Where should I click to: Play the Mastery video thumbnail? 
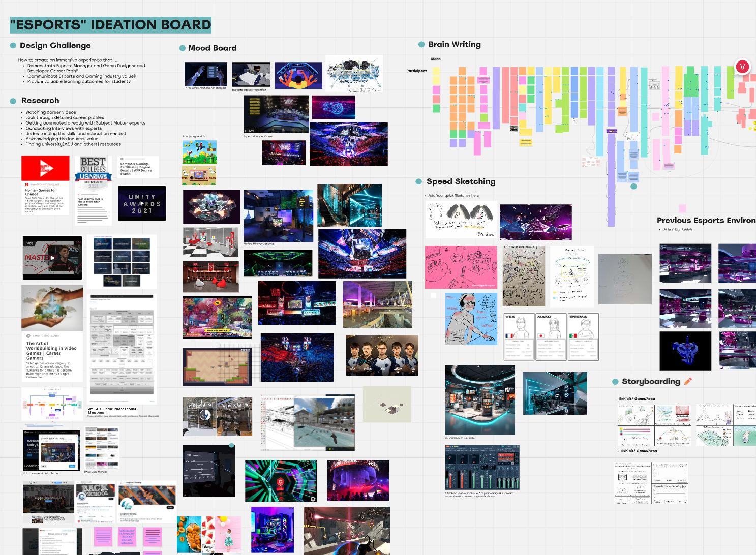(x=52, y=258)
